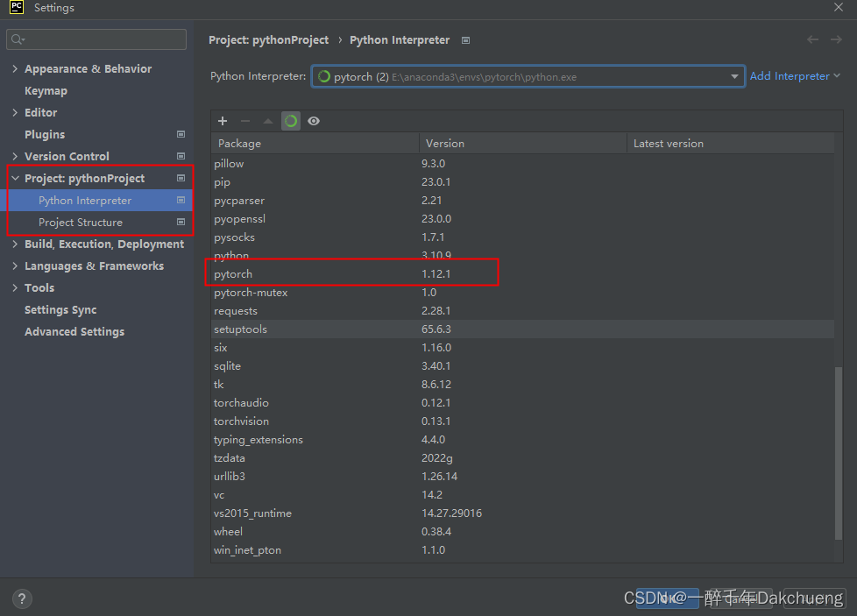Select the pycparser package row
Image resolution: width=857 pixels, height=616 pixels.
click(522, 201)
